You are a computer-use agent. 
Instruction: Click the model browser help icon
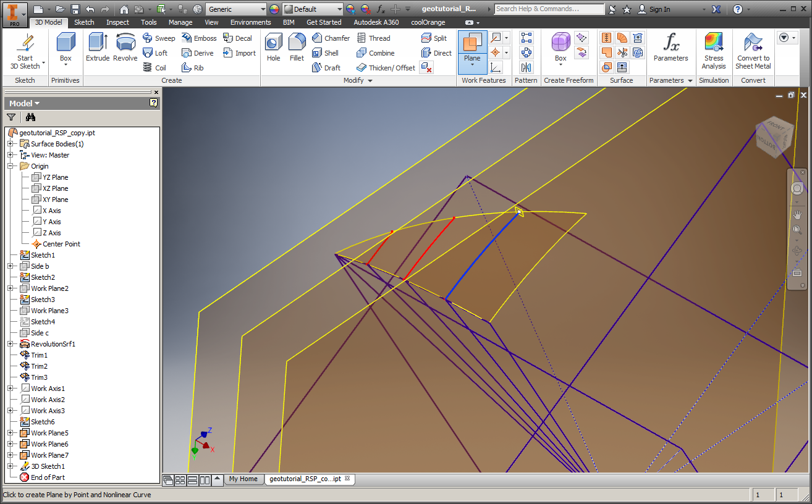(154, 103)
